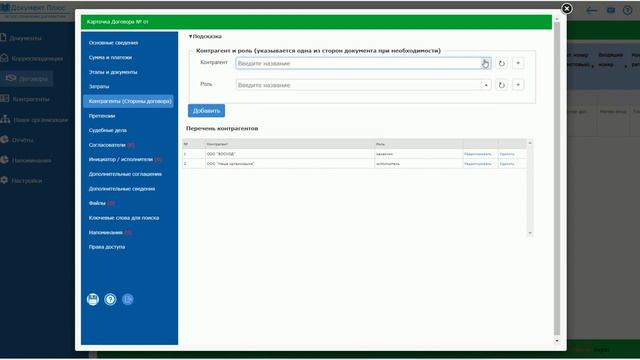
Task: Click the exit document icon at sidebar bottom
Action: [x=128, y=299]
